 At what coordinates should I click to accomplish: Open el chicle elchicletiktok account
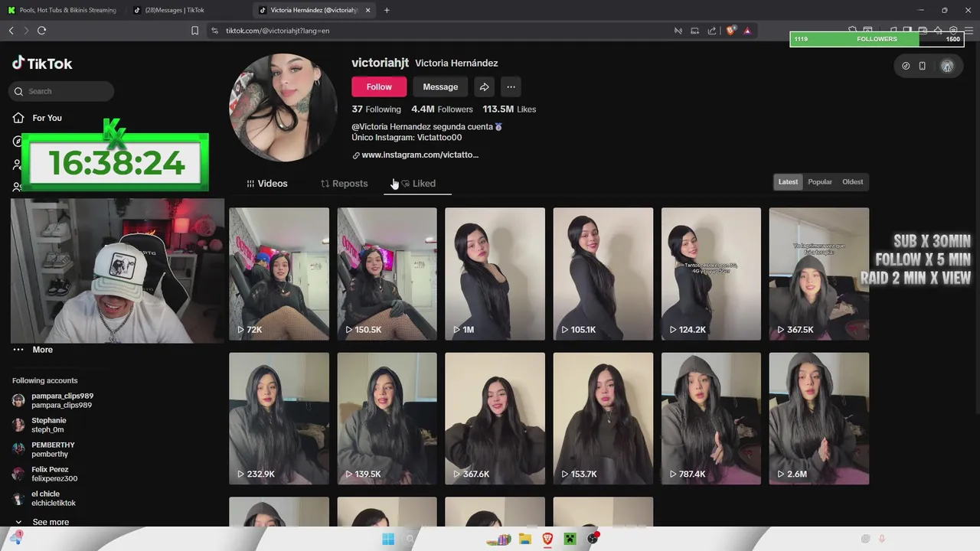coord(44,498)
